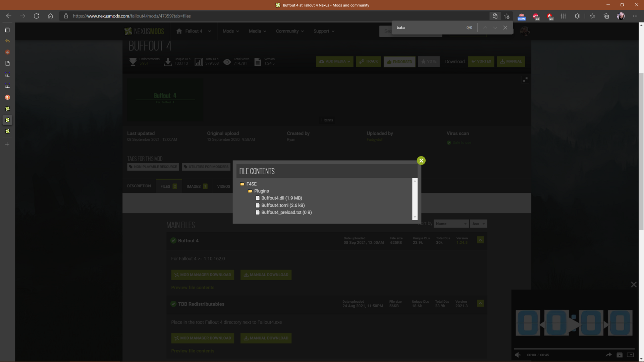Image resolution: width=644 pixels, height=362 pixels.
Task: Open the browser extensions menu
Action: click(577, 16)
